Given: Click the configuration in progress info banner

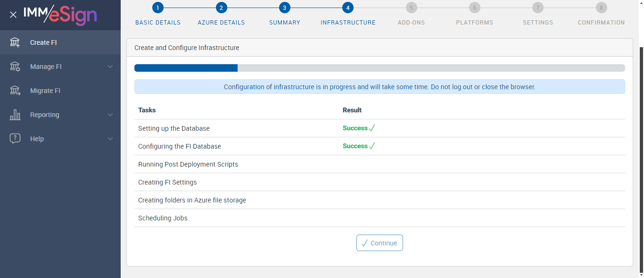Looking at the screenshot, I should pyautogui.click(x=380, y=87).
